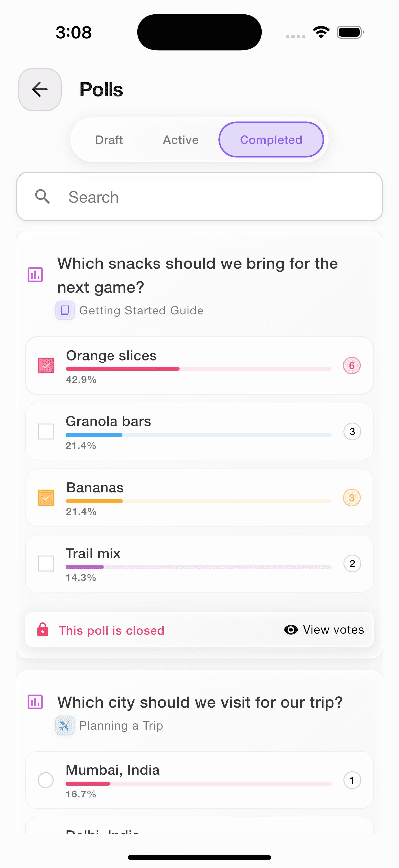
Task: Check the Granola bars checkbox
Action: [46, 431]
